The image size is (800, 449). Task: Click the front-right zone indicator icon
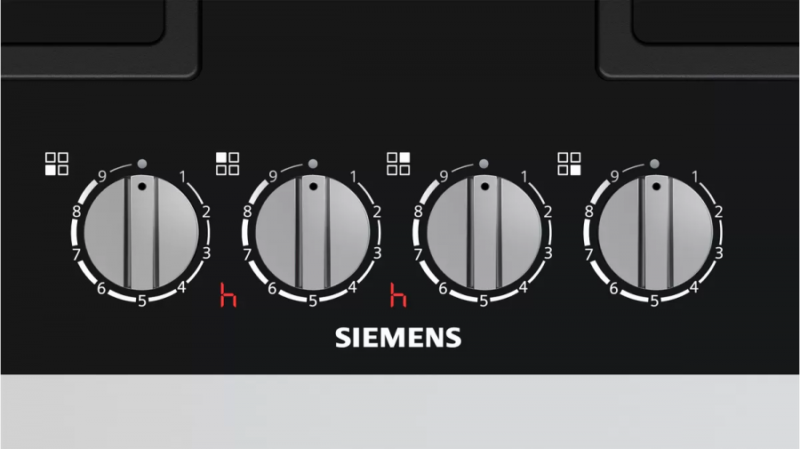(569, 164)
